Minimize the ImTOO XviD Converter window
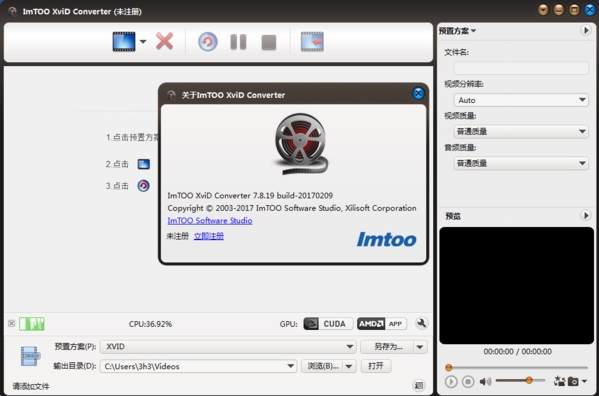 point(559,10)
